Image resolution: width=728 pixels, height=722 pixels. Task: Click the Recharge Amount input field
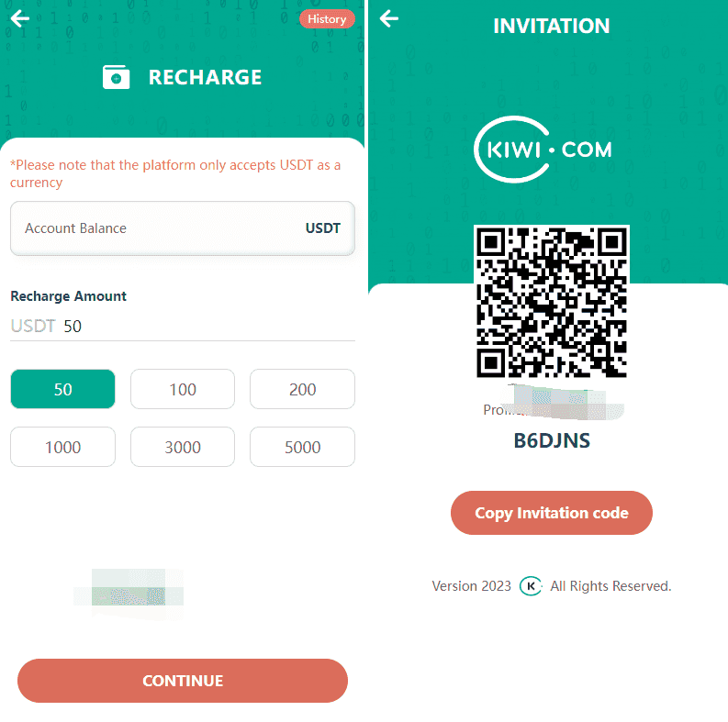click(183, 327)
